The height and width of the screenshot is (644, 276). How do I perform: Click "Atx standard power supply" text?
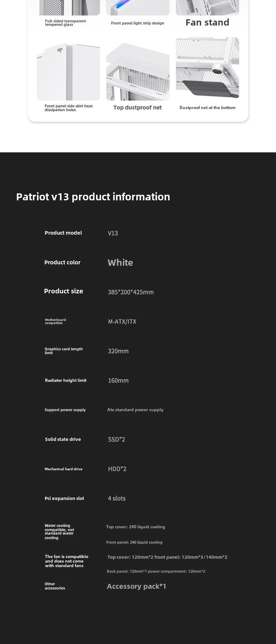coord(135,410)
